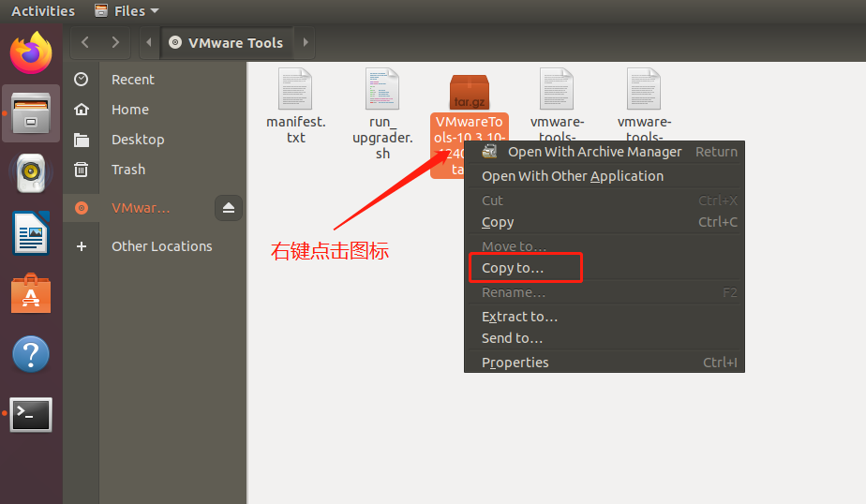This screenshot has height=504, width=866.
Task: Choose Copy to… in context menu
Action: [513, 268]
